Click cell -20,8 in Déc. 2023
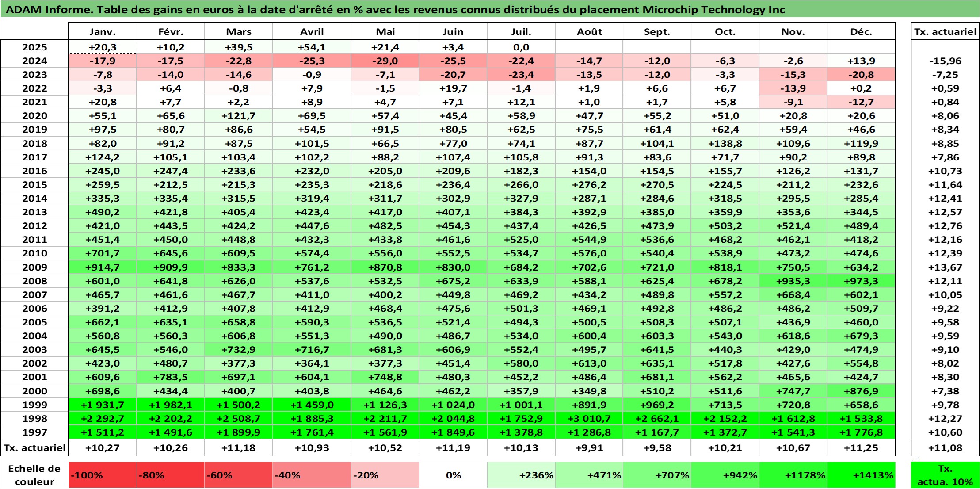Image resolution: width=980 pixels, height=489 pixels. (861, 75)
